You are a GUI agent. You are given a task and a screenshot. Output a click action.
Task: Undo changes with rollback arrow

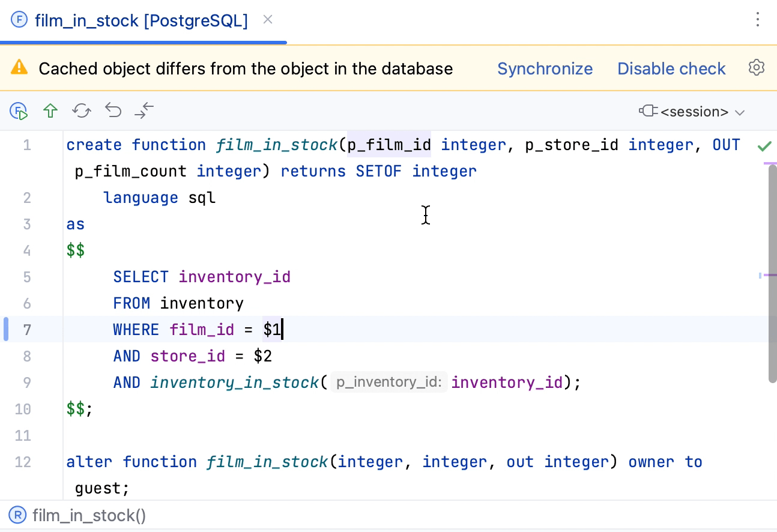click(113, 111)
